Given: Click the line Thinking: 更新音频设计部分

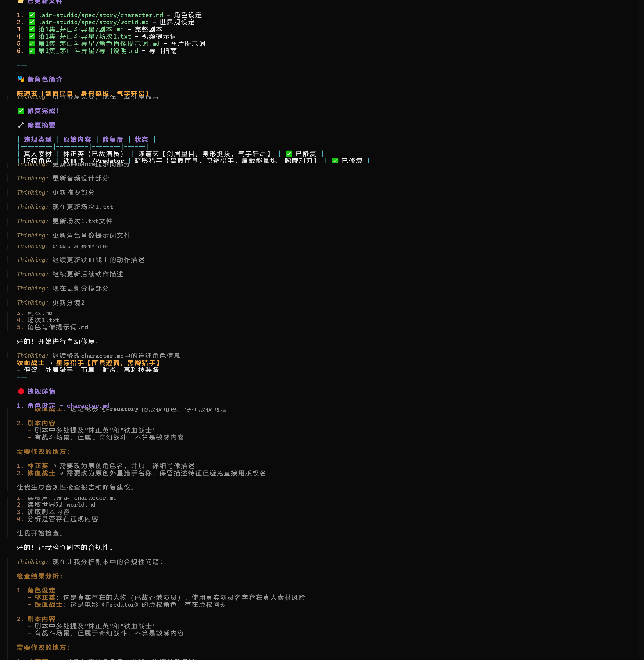Looking at the screenshot, I should coord(63,178).
